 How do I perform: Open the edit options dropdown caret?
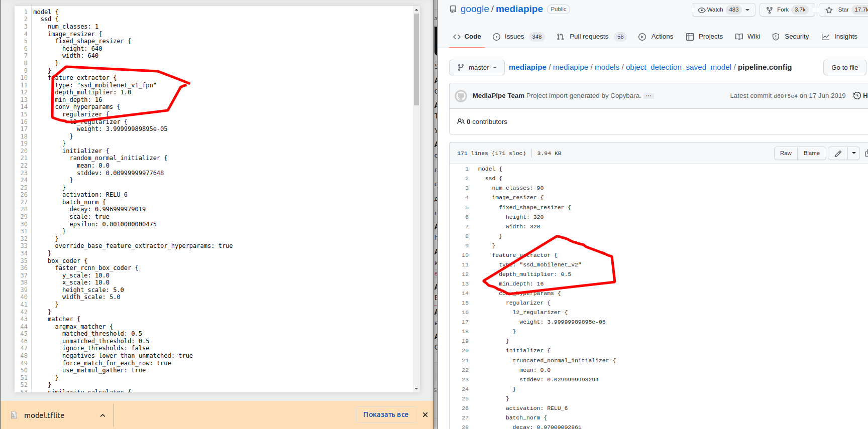tap(854, 153)
